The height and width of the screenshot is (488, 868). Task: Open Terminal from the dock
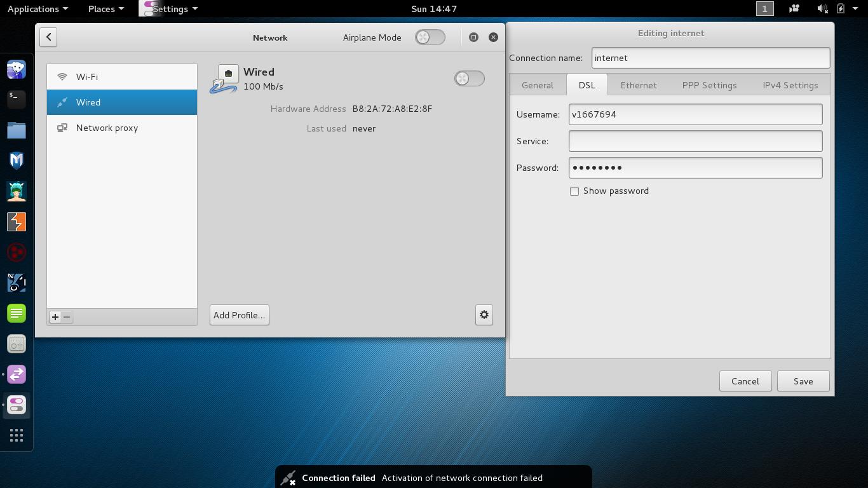(x=17, y=99)
